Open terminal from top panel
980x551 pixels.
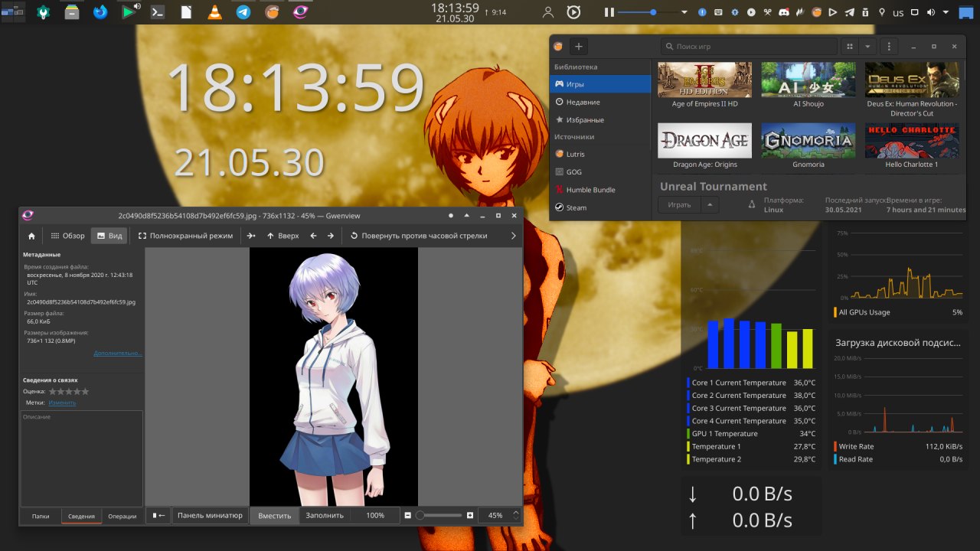click(x=157, y=11)
